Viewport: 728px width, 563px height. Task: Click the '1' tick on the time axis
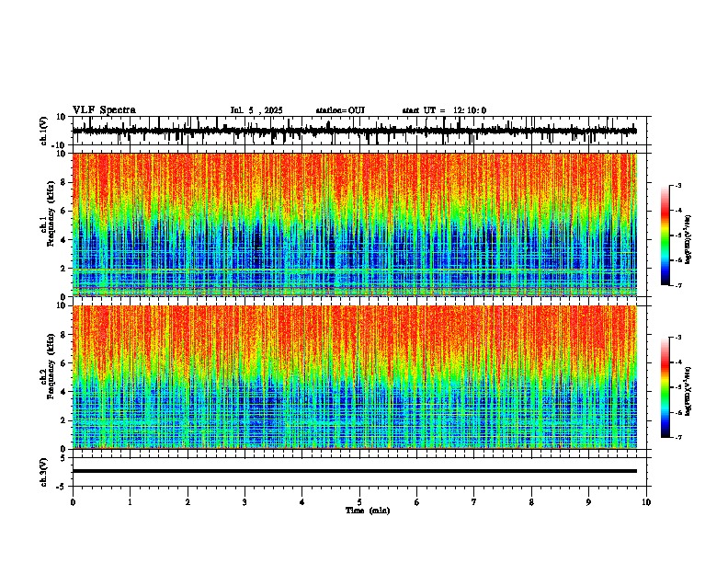(130, 502)
